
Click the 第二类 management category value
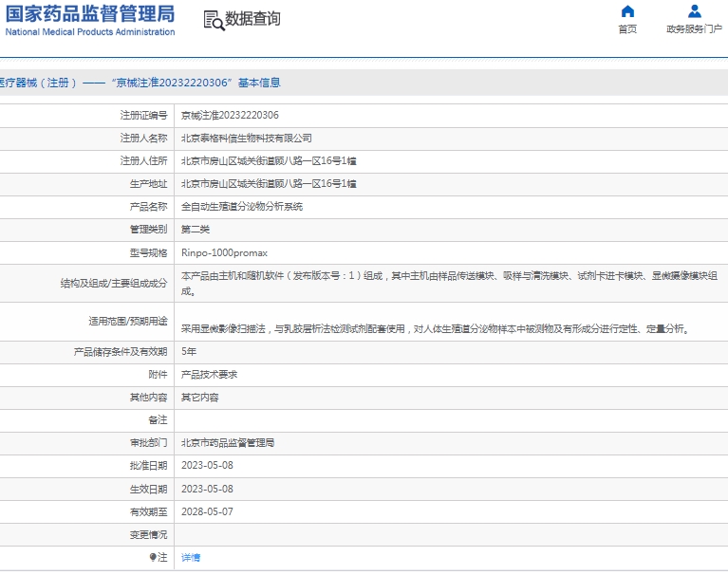[195, 230]
